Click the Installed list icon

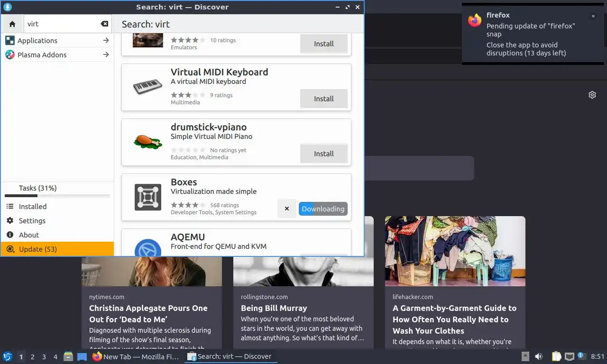pos(10,207)
